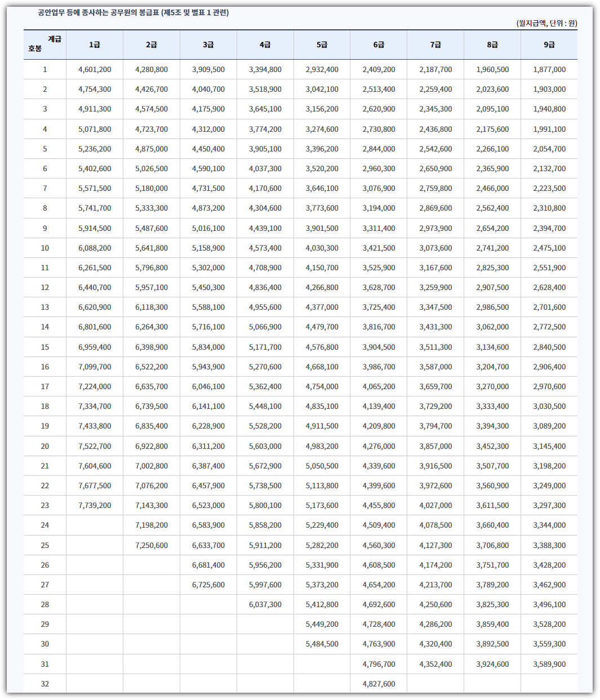
Task: Select the cell 6,681,400
Action: [x=208, y=565]
